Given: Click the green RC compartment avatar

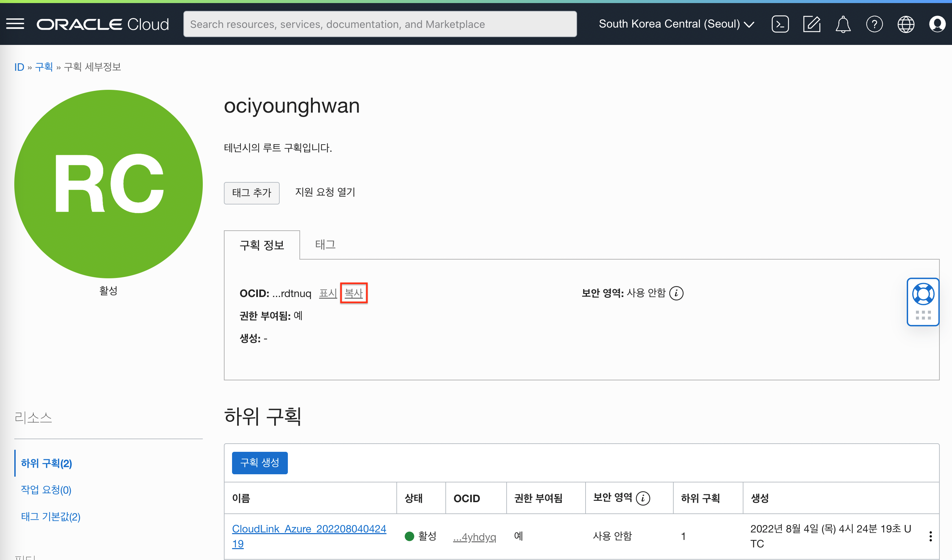Looking at the screenshot, I should [109, 184].
